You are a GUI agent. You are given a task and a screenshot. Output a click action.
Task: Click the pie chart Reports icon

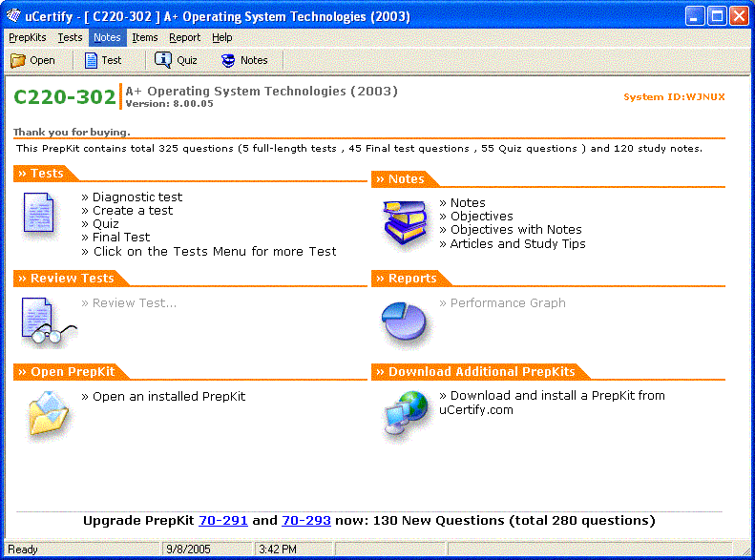404,321
